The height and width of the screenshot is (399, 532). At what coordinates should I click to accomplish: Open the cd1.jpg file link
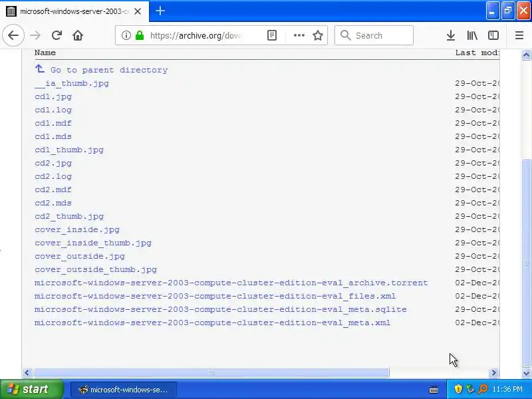53,96
